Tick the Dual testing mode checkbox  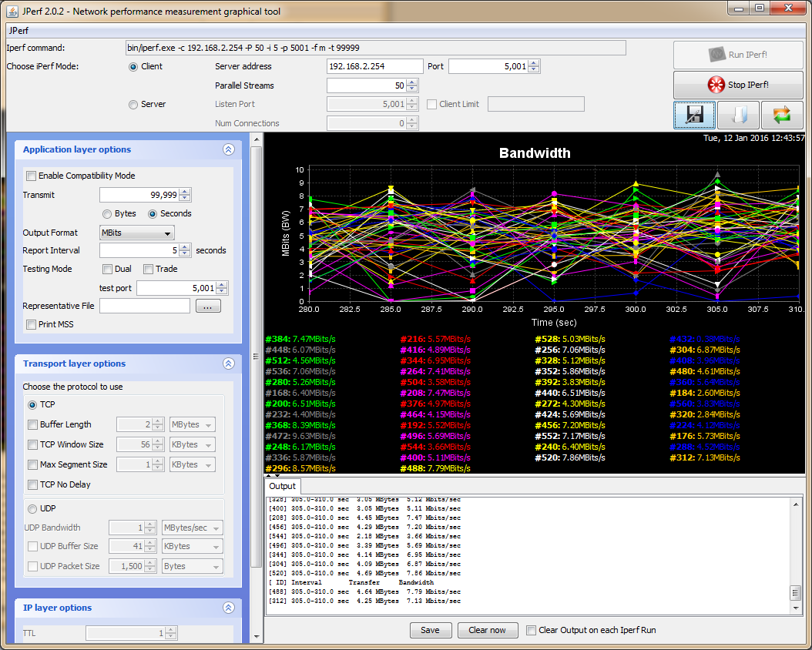pos(108,269)
